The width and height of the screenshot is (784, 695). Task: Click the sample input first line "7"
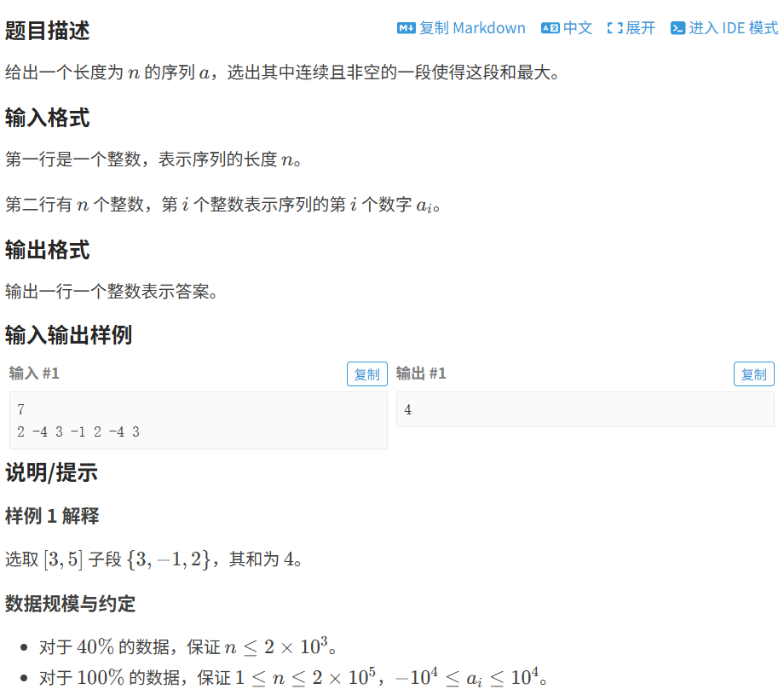click(20, 410)
